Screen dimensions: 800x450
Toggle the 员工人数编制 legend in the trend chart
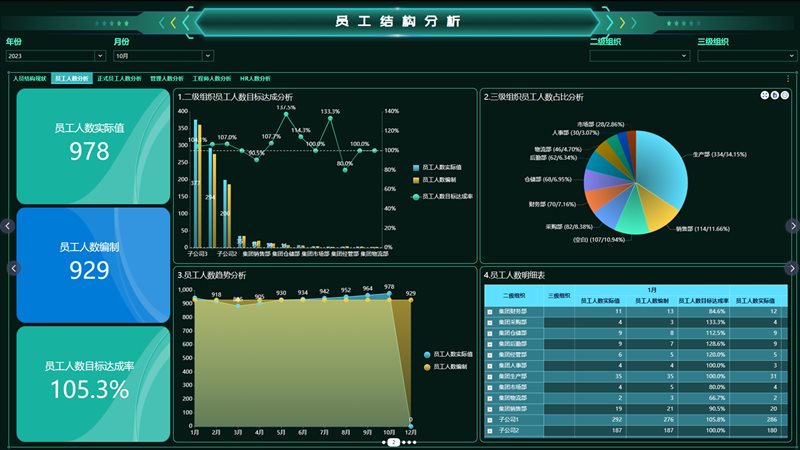click(445, 367)
